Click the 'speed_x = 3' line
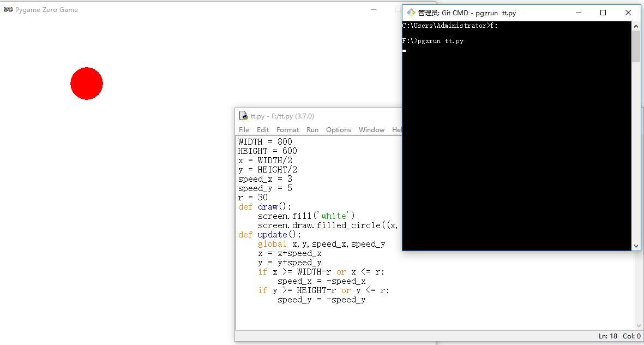The image size is (644, 345). pos(266,179)
